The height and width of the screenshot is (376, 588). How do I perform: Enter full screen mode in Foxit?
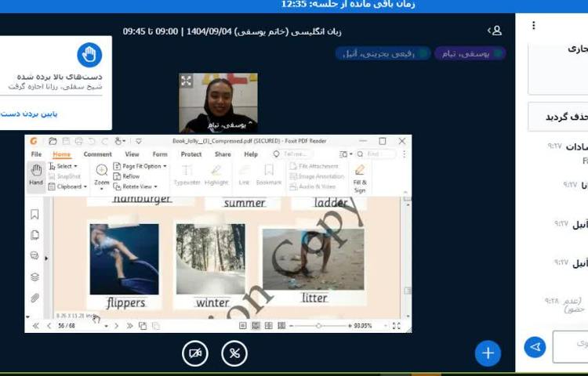(397, 326)
